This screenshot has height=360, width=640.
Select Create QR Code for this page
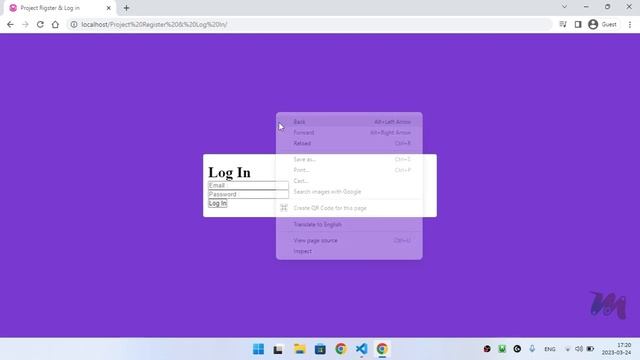[x=349, y=208]
